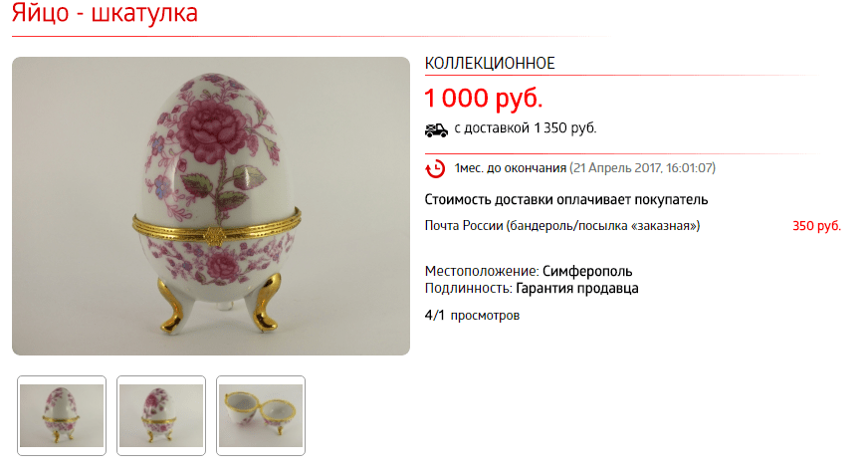Click Стоимость доставки оплачивает покупатель text
868x473 pixels.
coord(566,199)
